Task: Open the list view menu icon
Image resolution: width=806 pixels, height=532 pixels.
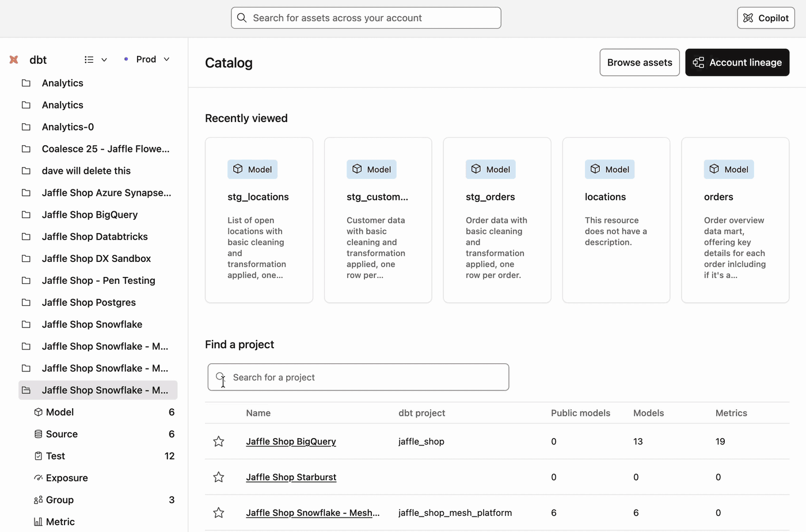Action: click(89, 59)
